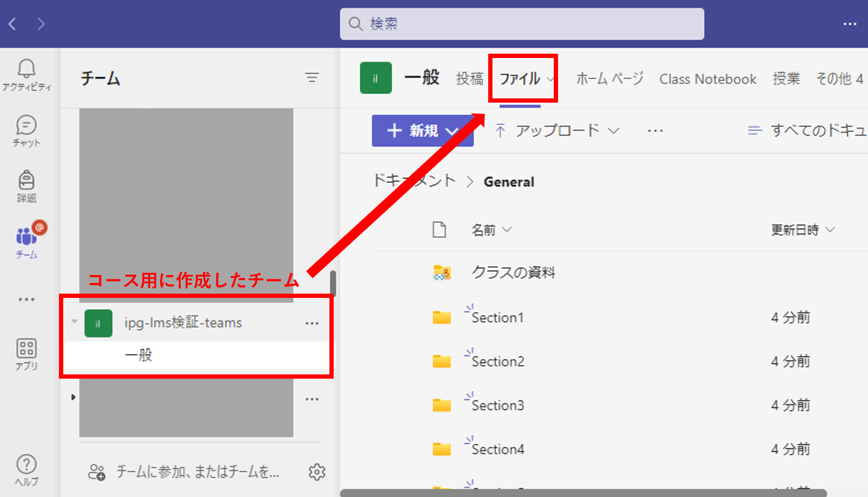Click the Section1 folder icon

(x=442, y=317)
